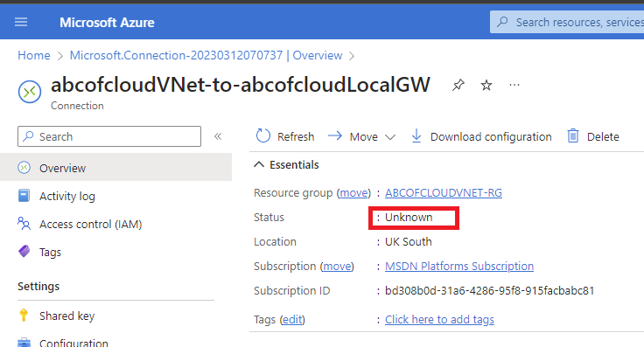Focus the Search resources, services box
The width and height of the screenshot is (644, 347).
pyautogui.click(x=567, y=22)
